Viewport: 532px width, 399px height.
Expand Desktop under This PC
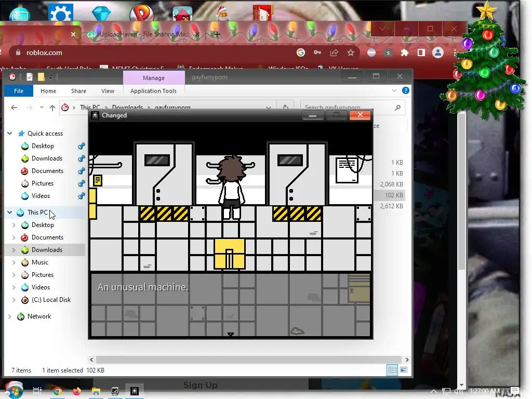click(x=14, y=225)
